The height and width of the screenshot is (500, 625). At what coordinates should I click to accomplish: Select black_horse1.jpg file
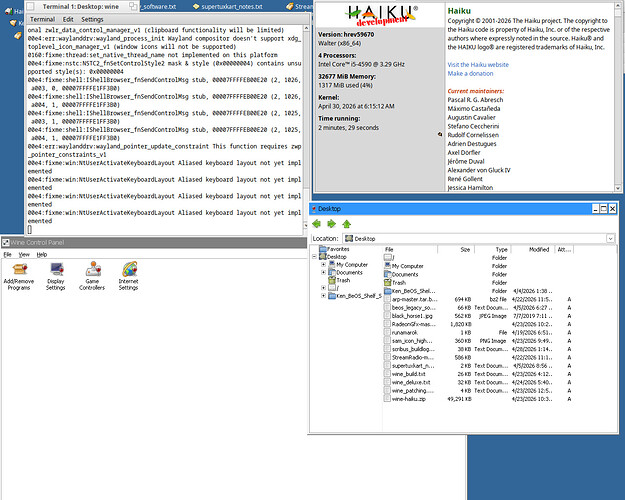408,316
